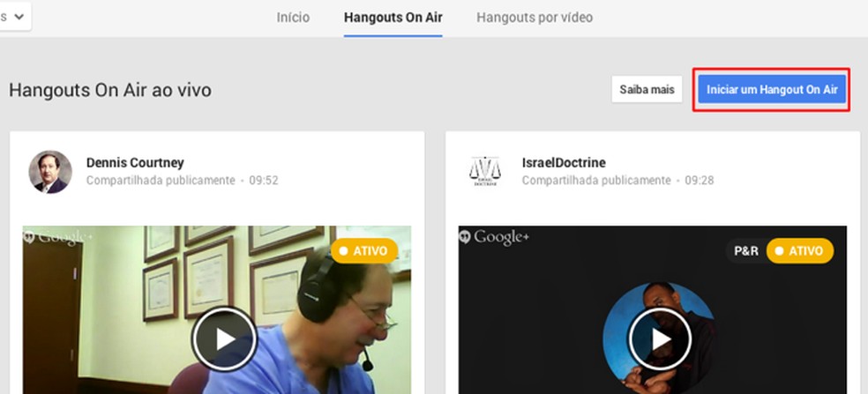Open IsraelDoctrine's video thumbnail
868x394 pixels.
coord(652,310)
